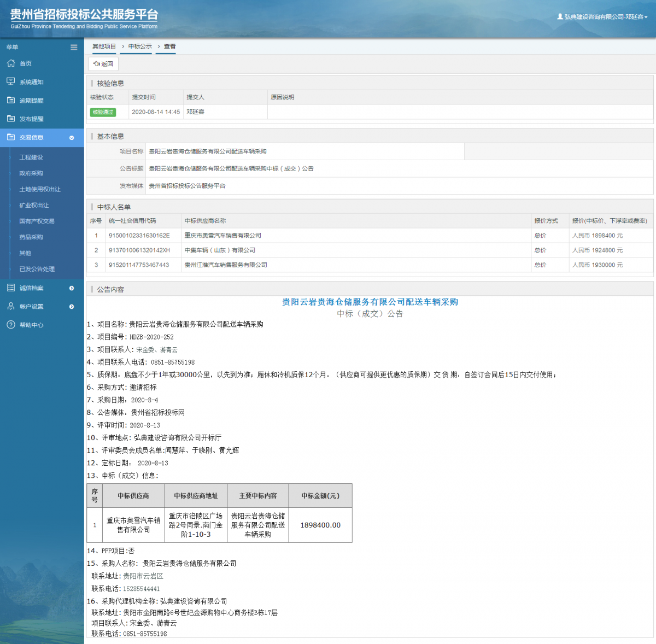The height and width of the screenshot is (644, 656).
Task: Click the green 核验通过 status badge
Action: 103,112
